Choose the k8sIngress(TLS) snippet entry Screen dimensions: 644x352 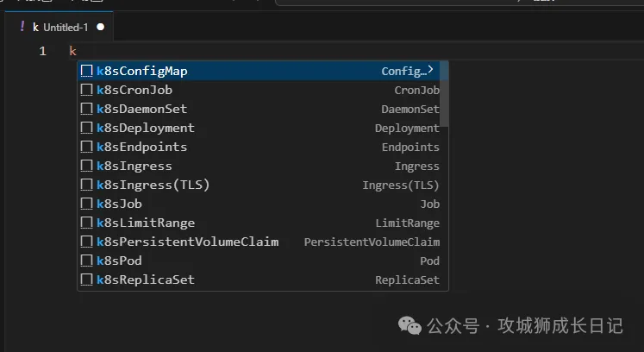[x=153, y=185]
